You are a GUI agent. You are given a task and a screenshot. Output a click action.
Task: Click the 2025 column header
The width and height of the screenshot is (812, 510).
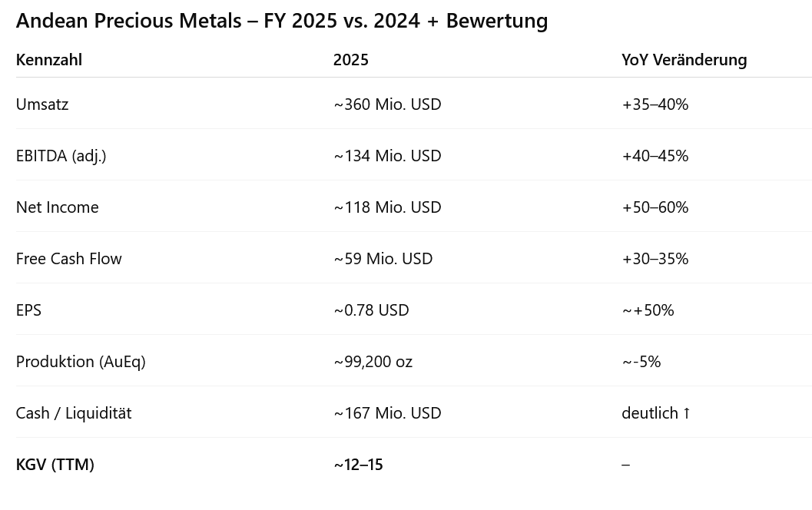point(350,60)
